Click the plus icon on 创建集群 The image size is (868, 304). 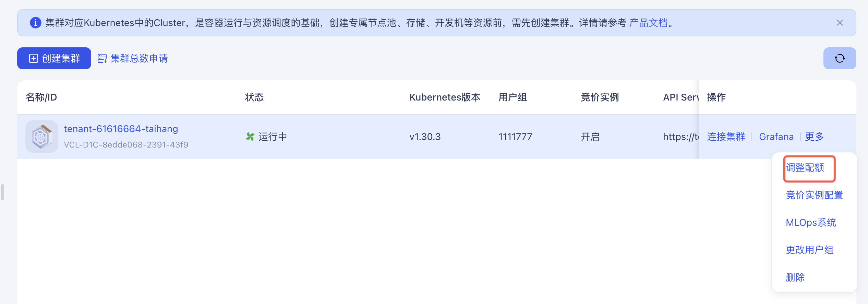(34, 58)
